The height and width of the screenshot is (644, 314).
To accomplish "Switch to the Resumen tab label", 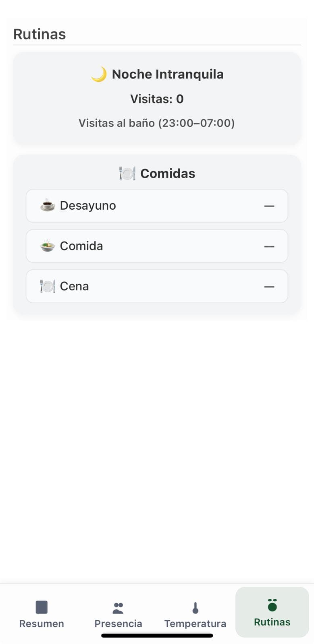I will pos(42,623).
